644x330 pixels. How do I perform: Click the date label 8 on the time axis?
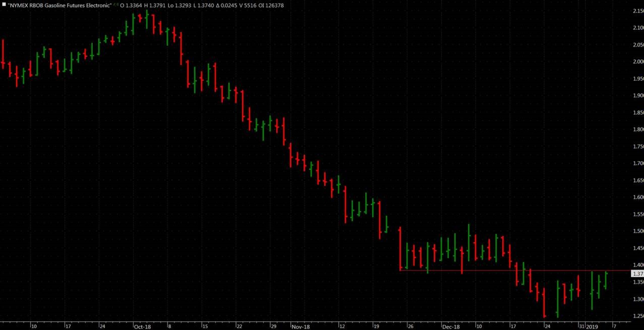pos(170,326)
